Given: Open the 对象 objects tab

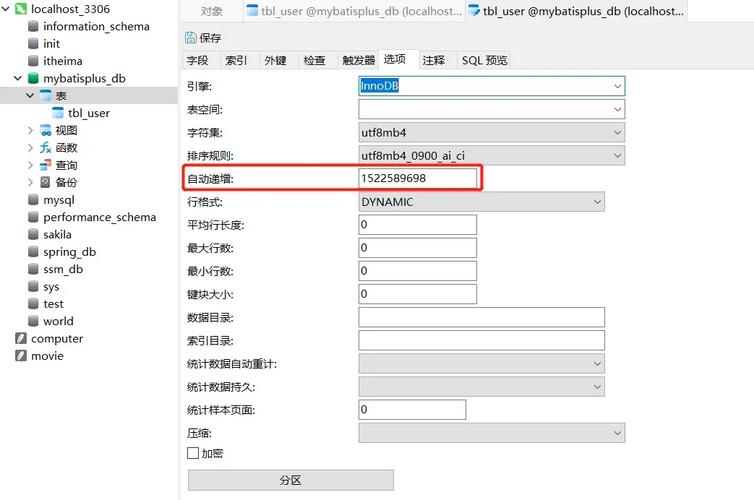Looking at the screenshot, I should pyautogui.click(x=212, y=11).
